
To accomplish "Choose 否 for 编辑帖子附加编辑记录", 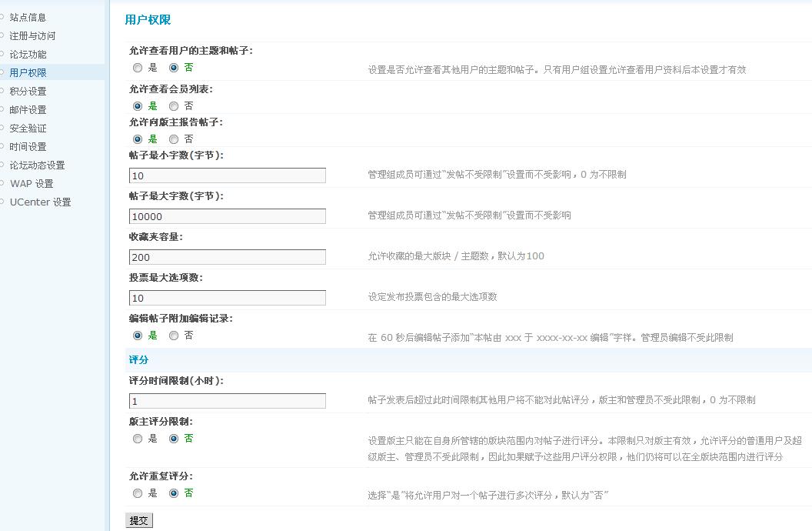I will tap(174, 336).
